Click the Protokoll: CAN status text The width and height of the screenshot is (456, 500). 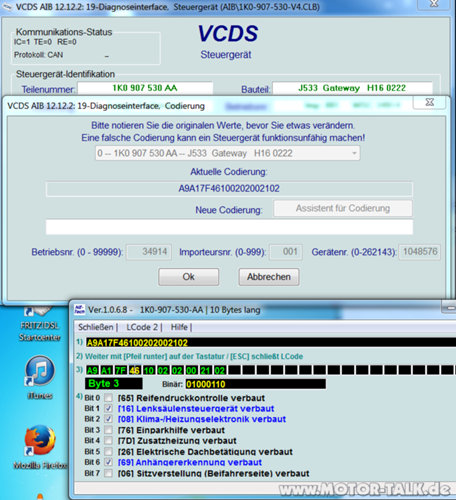click(38, 55)
